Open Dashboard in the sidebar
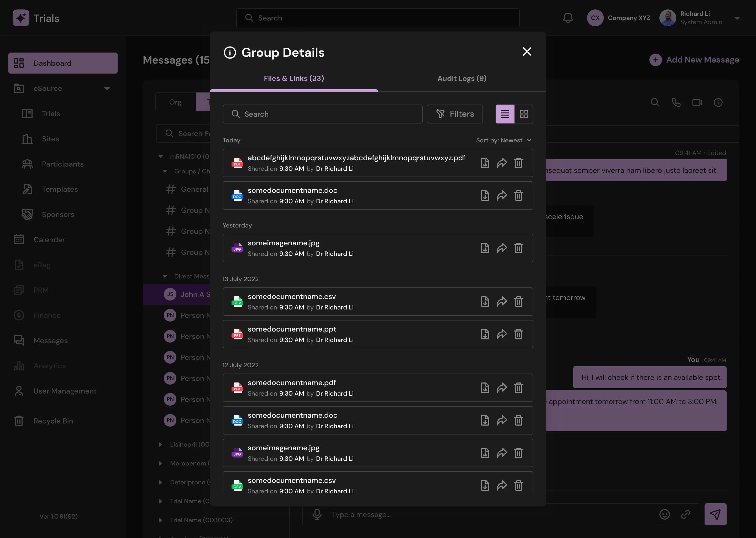The image size is (756, 538). coord(63,63)
